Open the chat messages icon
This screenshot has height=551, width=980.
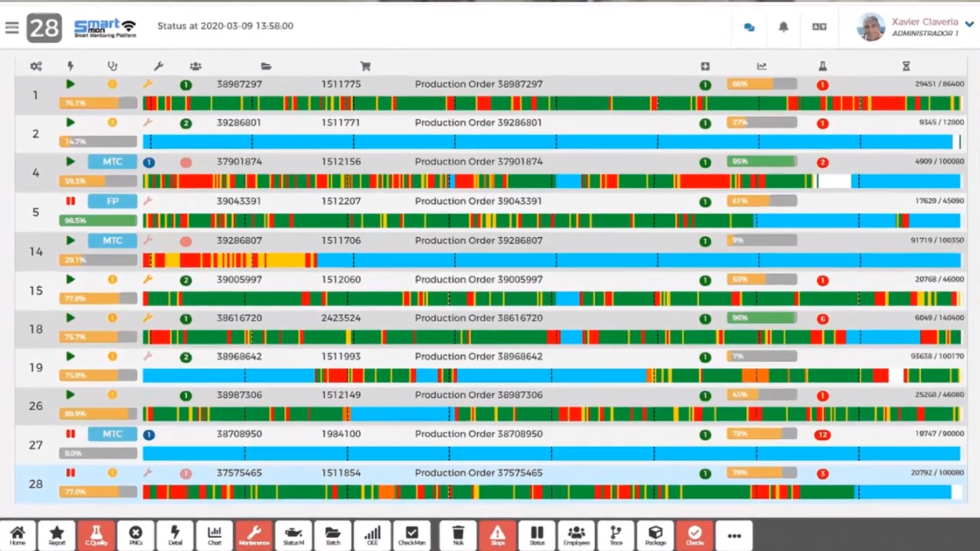tap(749, 28)
